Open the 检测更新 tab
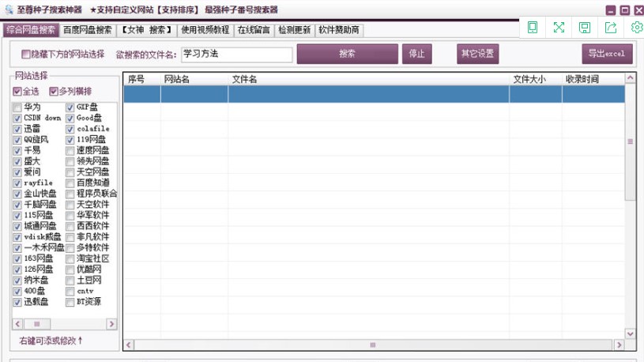Viewport: 644px width, 362px height. [294, 30]
